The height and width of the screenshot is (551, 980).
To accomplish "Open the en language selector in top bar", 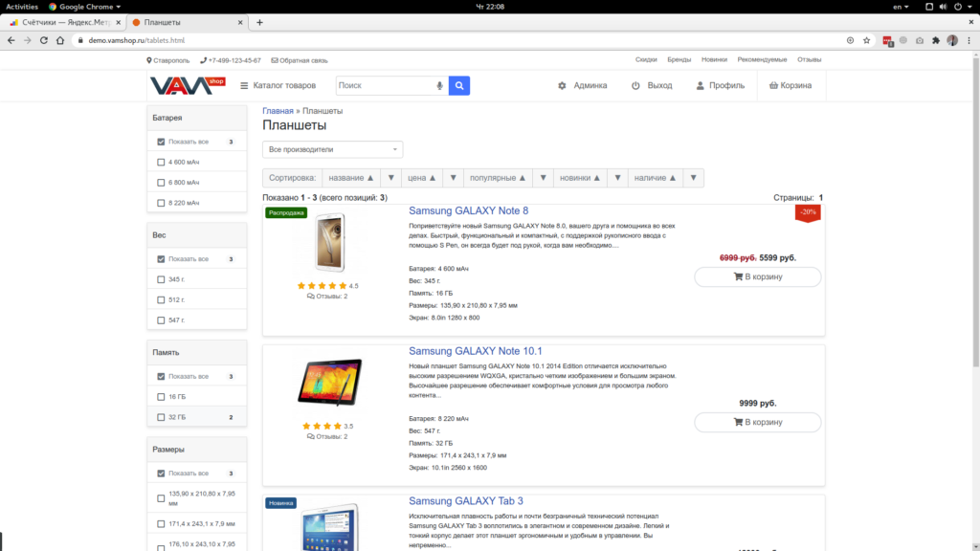I will [x=901, y=7].
